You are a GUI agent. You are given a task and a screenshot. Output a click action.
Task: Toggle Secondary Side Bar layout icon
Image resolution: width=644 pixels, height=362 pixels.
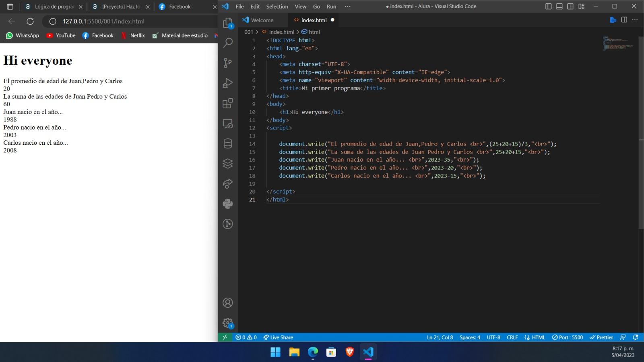(570, 6)
